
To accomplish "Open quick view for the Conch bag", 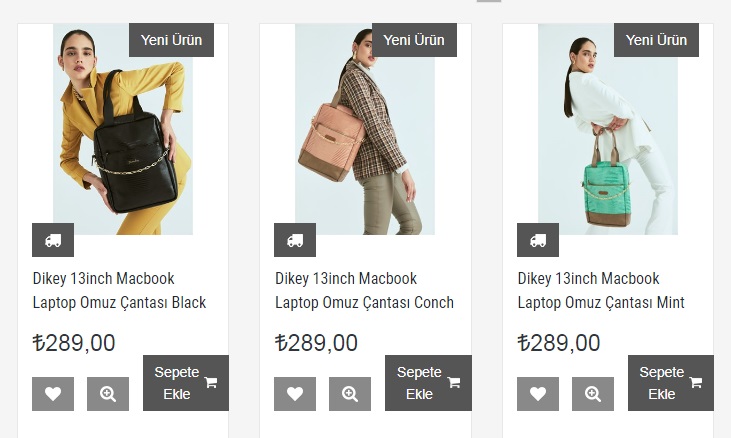I will click(350, 394).
